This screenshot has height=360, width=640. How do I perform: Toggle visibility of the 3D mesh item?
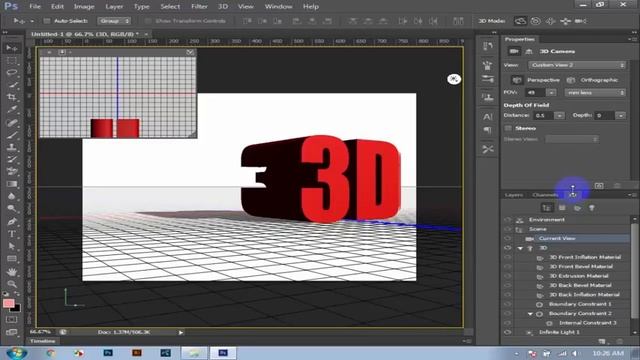pyautogui.click(x=507, y=248)
